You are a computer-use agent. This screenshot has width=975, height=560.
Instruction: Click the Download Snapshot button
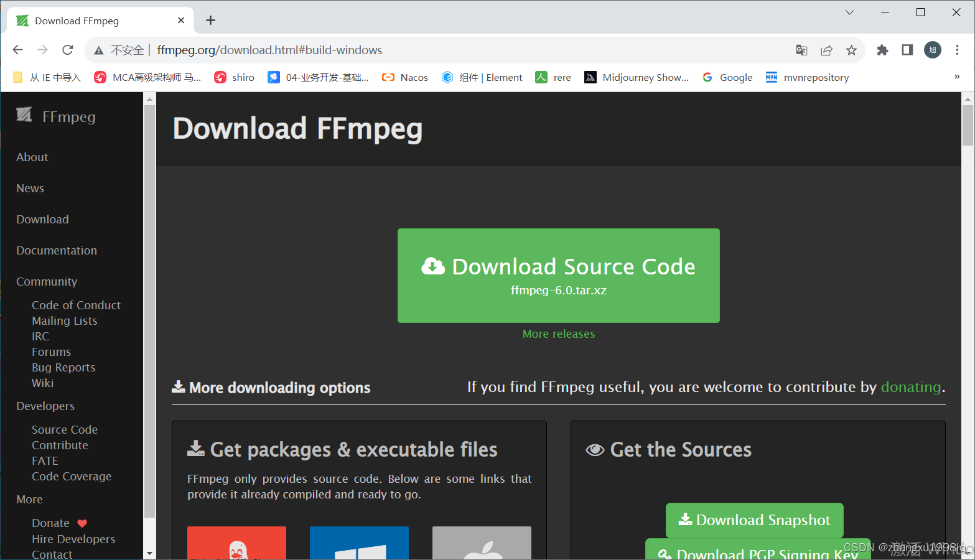coord(755,520)
